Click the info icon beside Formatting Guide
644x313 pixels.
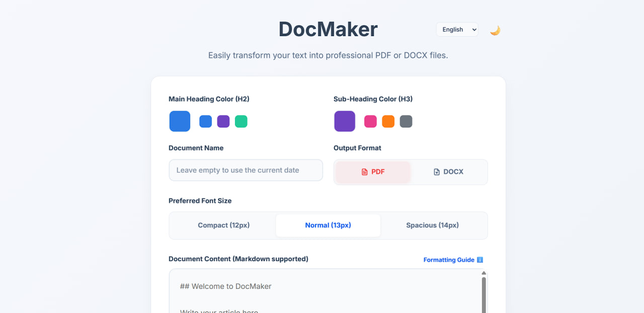[480, 260]
